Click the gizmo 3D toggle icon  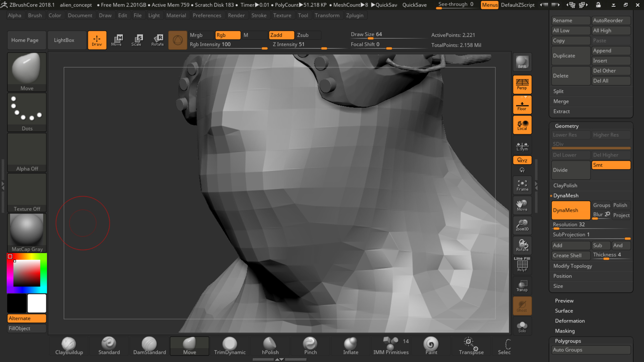177,40
